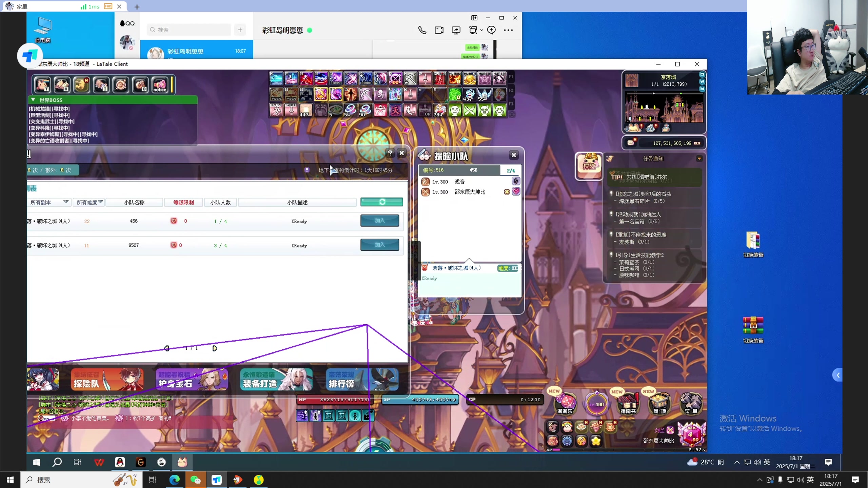Show hidden tray icons chevron in bottom taskbar
The height and width of the screenshot is (488, 868).
[759, 480]
